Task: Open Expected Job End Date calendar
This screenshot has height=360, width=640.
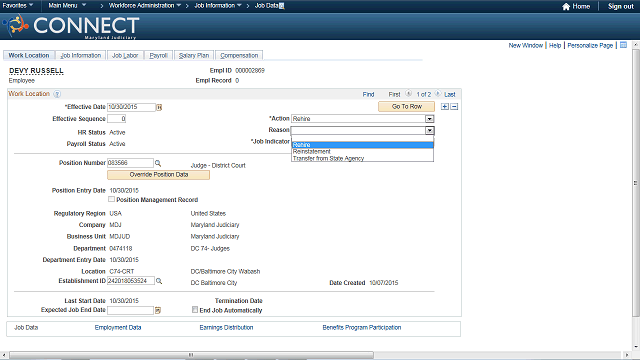Action: (158, 311)
